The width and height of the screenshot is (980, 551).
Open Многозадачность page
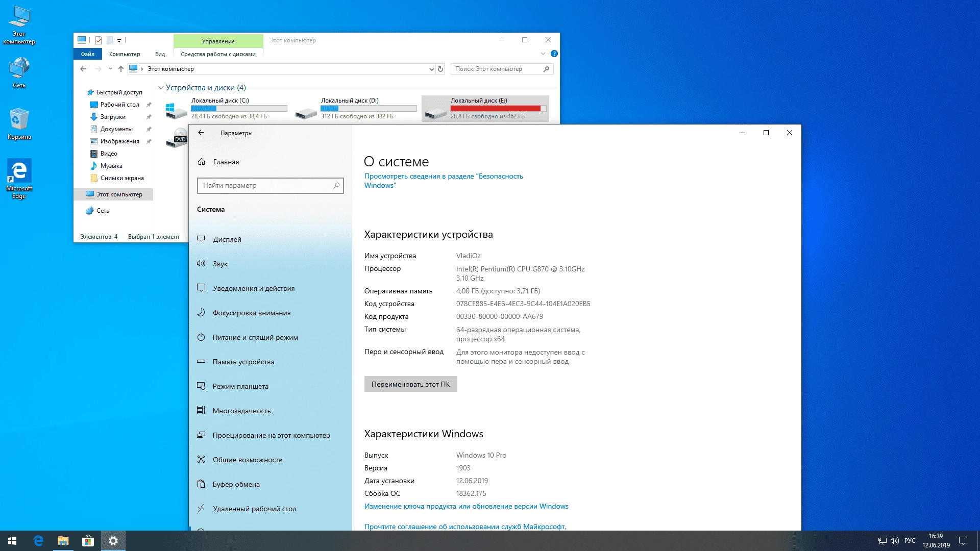click(271, 411)
